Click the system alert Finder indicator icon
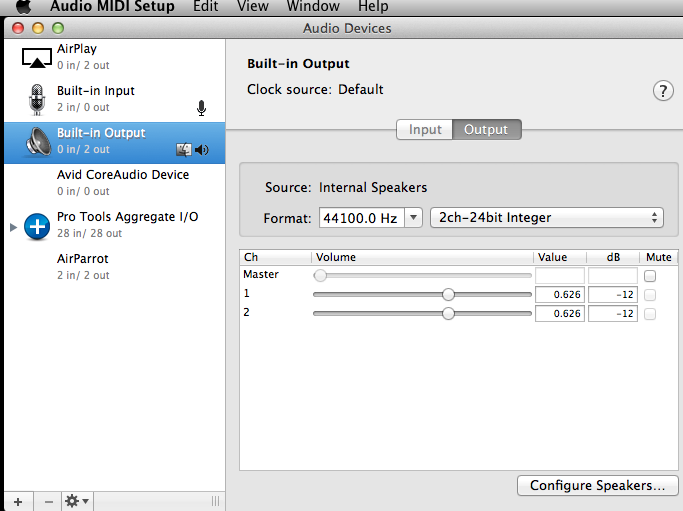 [183, 150]
